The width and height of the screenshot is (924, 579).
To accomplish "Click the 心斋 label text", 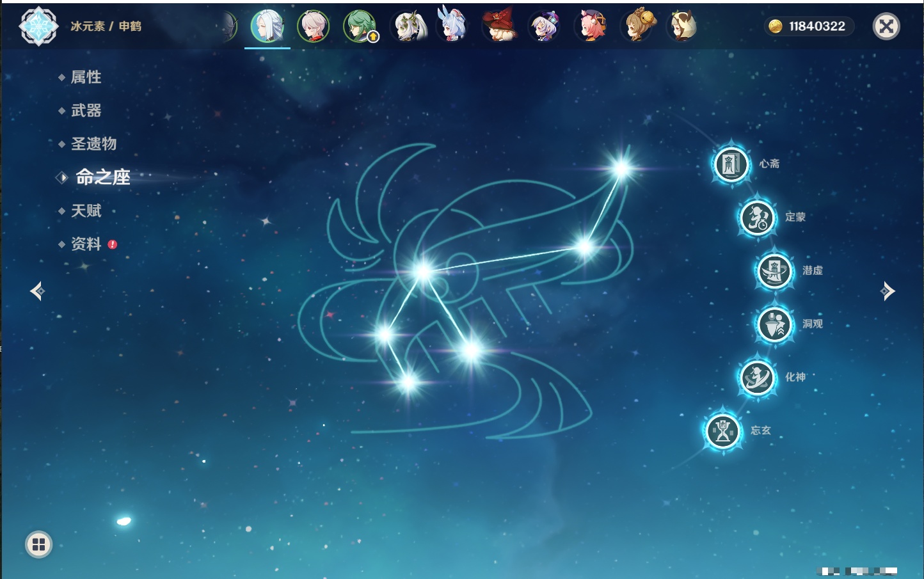I will point(769,164).
